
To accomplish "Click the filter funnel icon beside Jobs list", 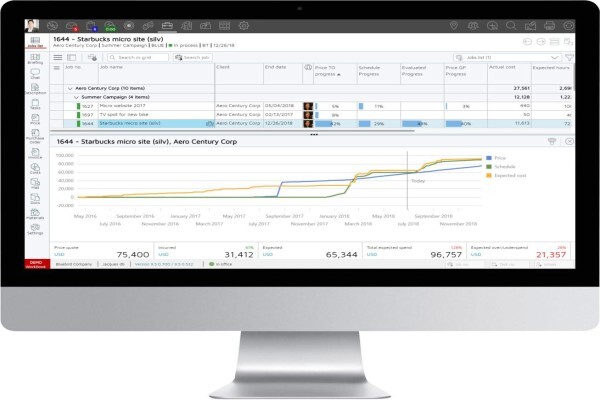I will tap(569, 57).
